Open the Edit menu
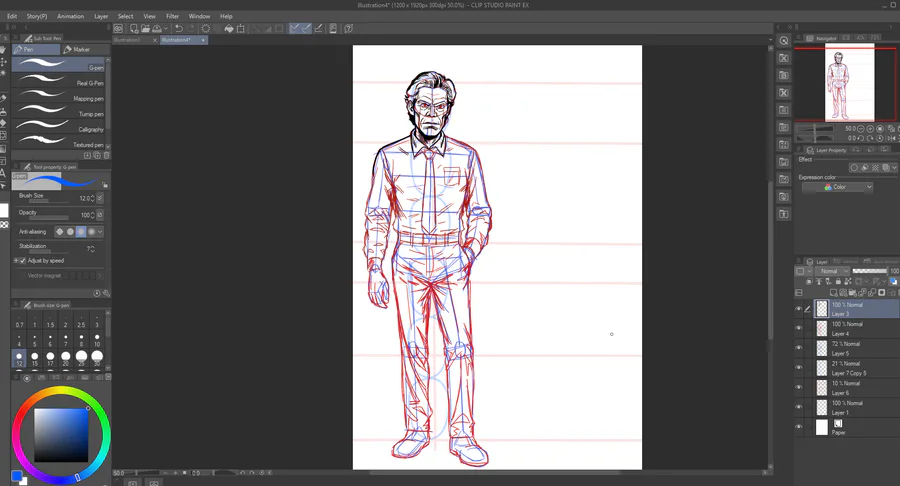 click(x=12, y=16)
